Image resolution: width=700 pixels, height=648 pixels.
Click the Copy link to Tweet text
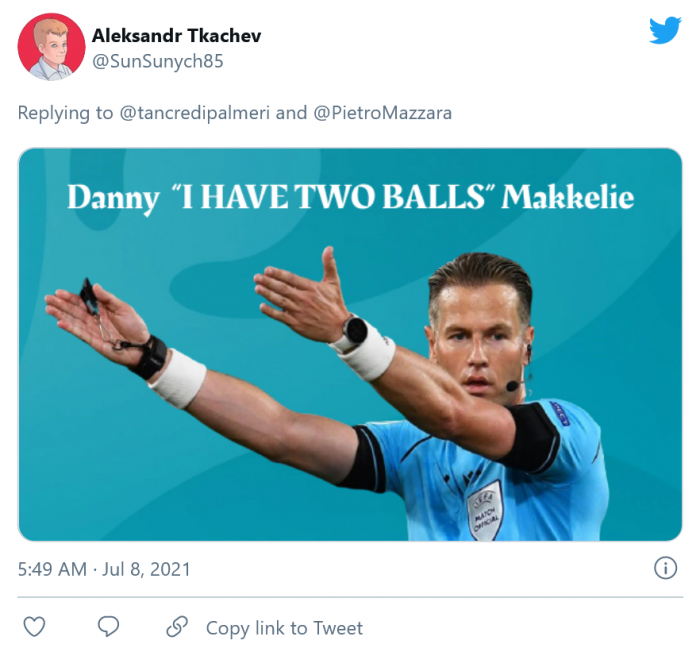click(x=284, y=628)
